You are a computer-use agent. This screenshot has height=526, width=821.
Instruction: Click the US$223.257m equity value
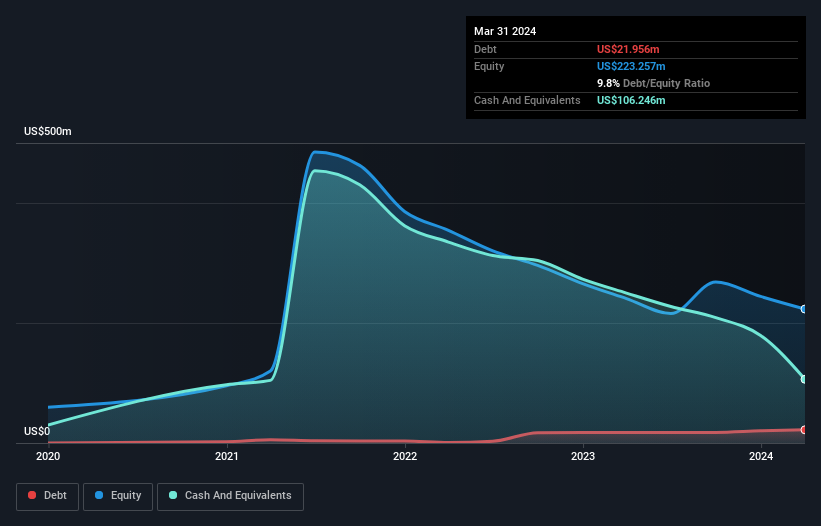click(631, 66)
